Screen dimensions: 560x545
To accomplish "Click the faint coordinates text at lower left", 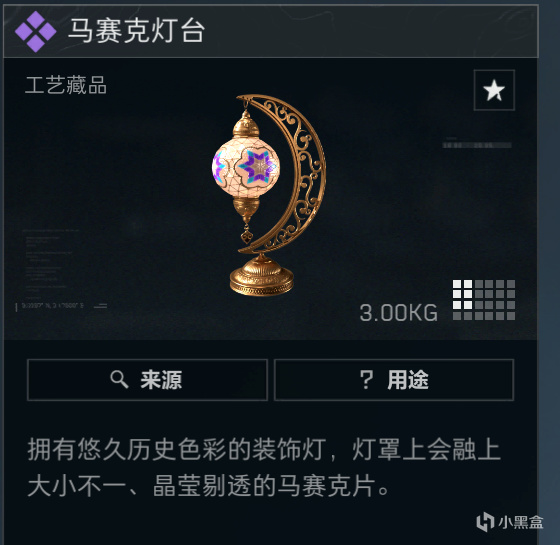I will click(52, 306).
